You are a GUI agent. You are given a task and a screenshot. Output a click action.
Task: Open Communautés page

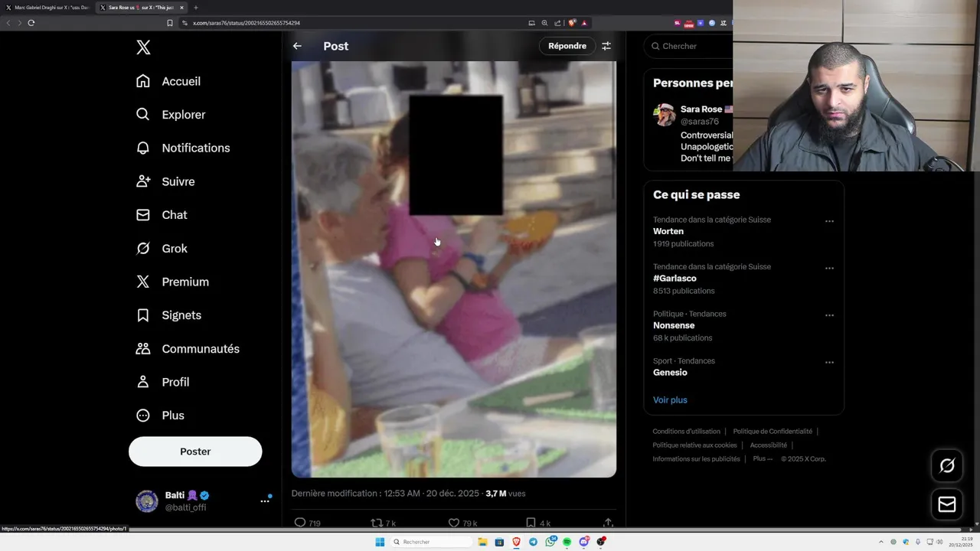[188, 348]
